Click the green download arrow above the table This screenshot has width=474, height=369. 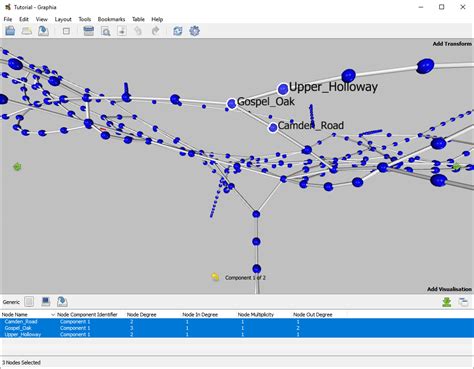447,302
